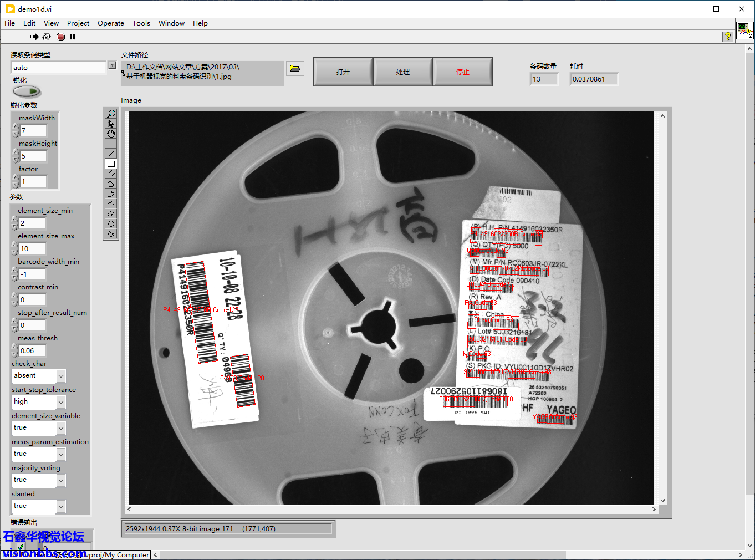755x560 pixels.
Task: Click the contrast_min value field
Action: click(x=32, y=300)
